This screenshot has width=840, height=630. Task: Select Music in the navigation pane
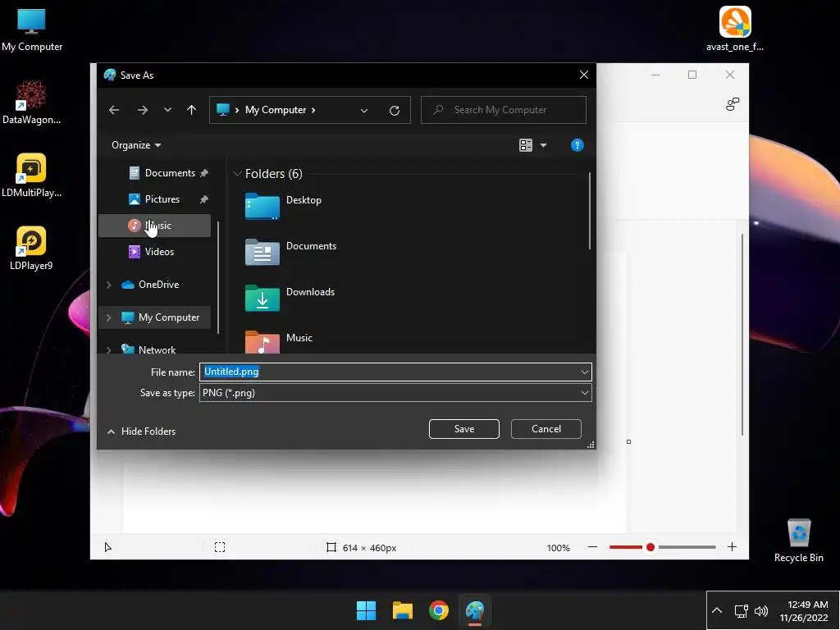[x=154, y=226]
